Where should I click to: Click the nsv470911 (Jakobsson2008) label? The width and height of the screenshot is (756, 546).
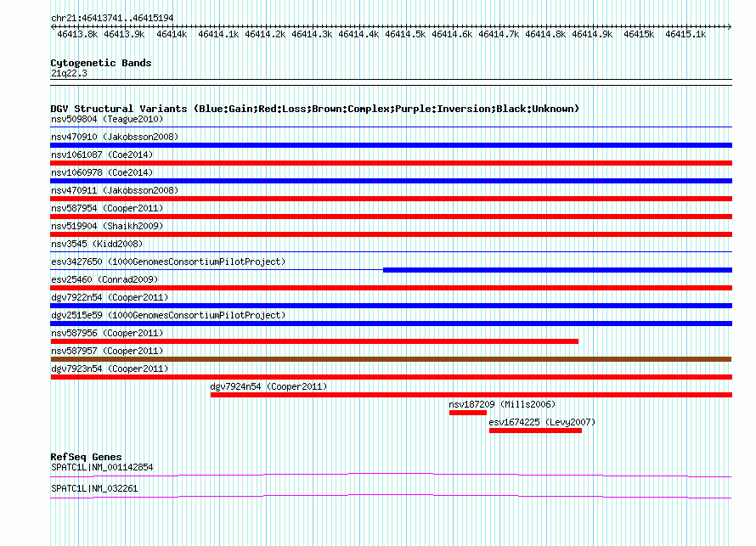tap(115, 190)
